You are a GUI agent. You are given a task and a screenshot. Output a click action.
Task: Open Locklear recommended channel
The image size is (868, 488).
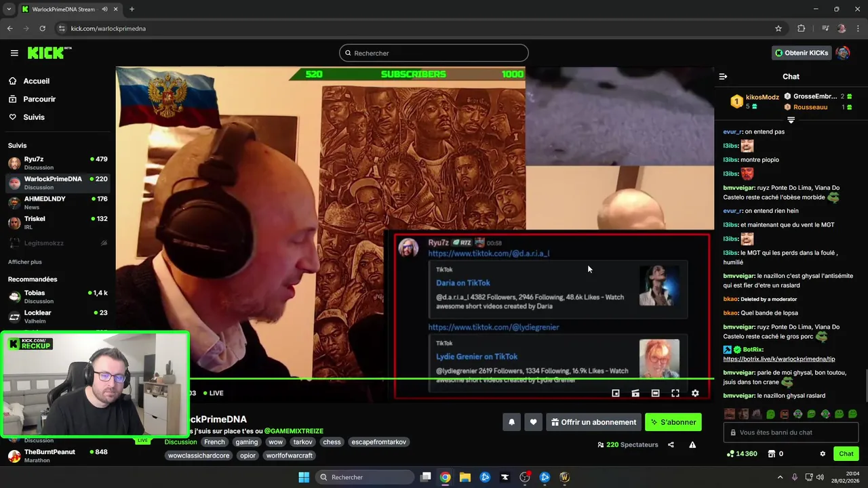[58, 317]
